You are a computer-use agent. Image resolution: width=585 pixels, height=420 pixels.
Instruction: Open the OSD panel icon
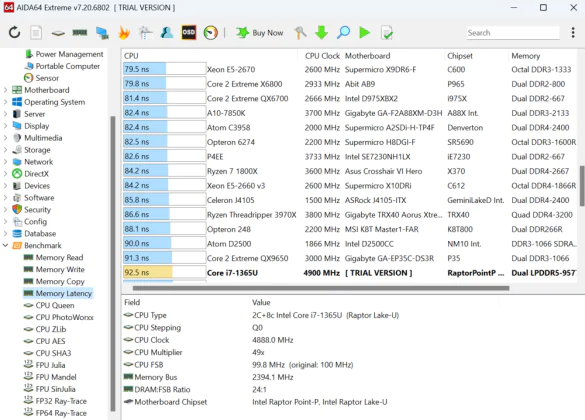click(x=189, y=33)
